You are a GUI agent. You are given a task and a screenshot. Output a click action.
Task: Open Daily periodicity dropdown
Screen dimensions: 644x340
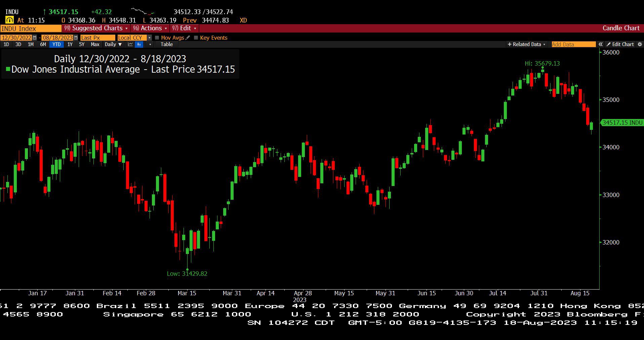click(x=113, y=44)
